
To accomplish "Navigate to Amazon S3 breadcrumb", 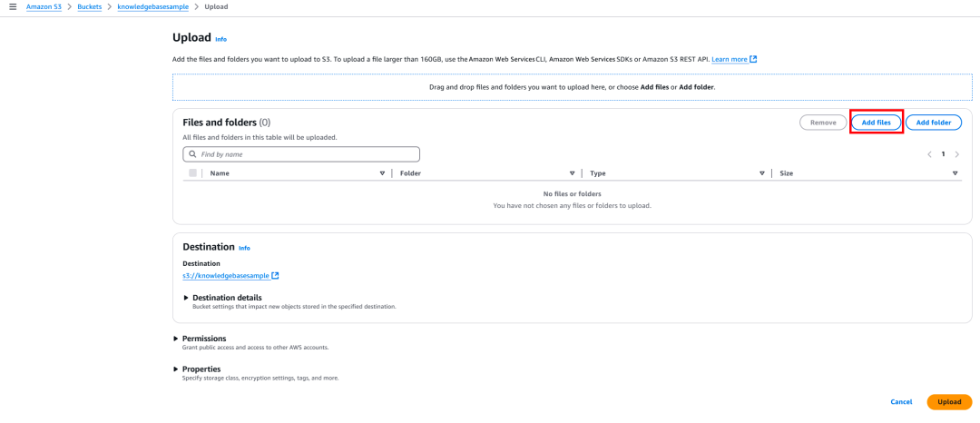I will click(45, 6).
